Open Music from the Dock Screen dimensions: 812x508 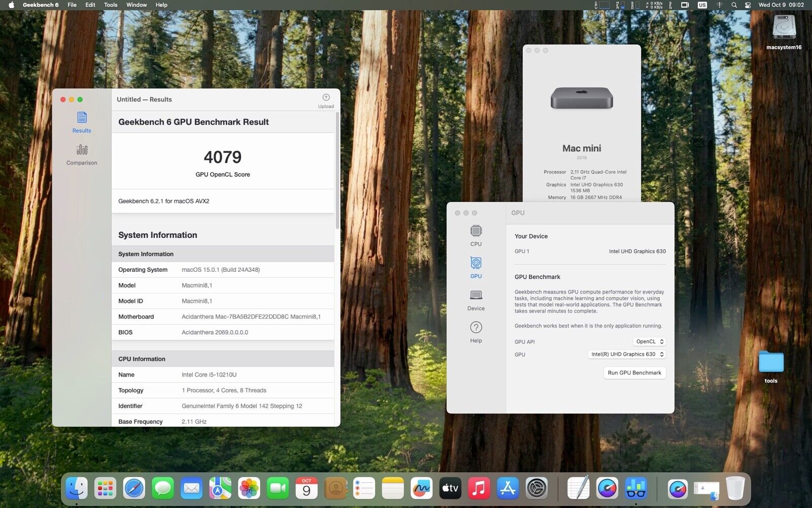(479, 489)
